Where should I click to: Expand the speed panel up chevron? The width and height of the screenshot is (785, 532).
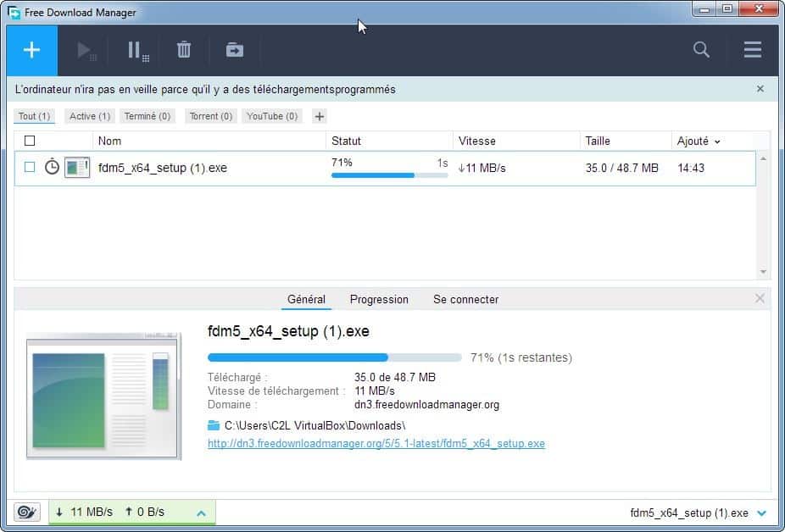click(x=201, y=513)
